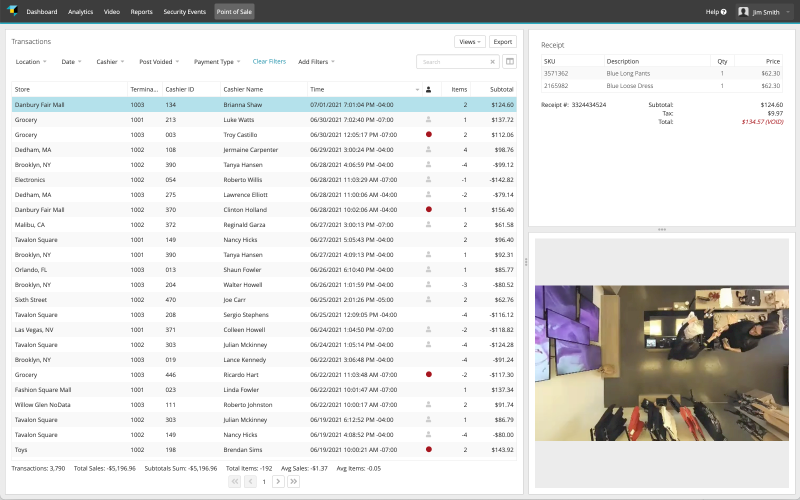
Task: Jump to the last page arrow
Action: click(294, 481)
